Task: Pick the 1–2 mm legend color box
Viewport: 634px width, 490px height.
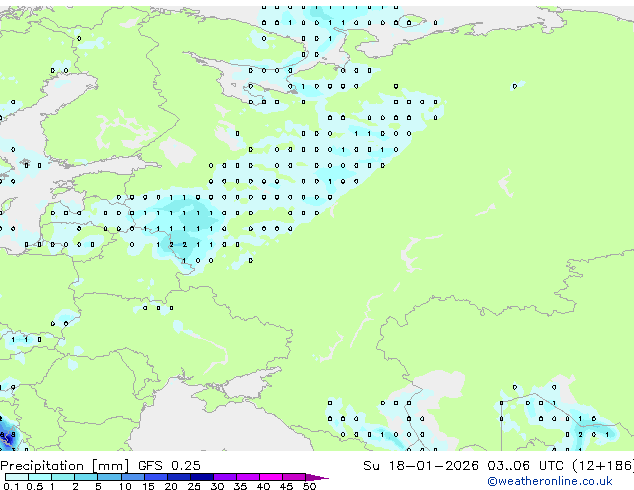Action: (x=63, y=477)
